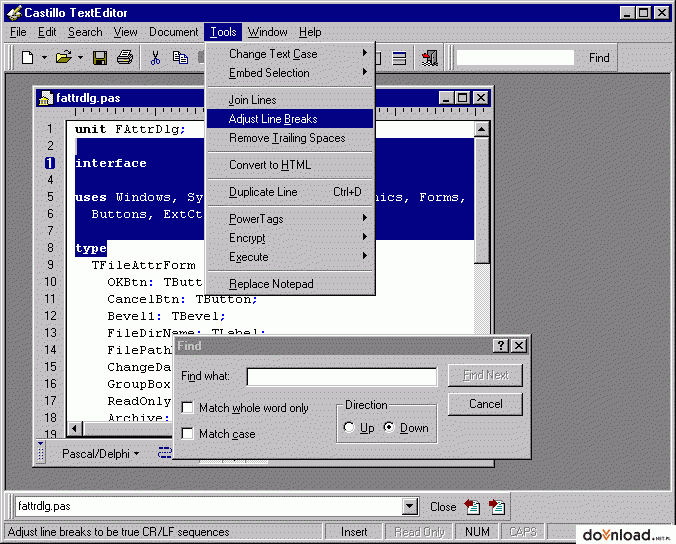Open the fattrdlg.pas document list dropdown arrow

pos(410,506)
